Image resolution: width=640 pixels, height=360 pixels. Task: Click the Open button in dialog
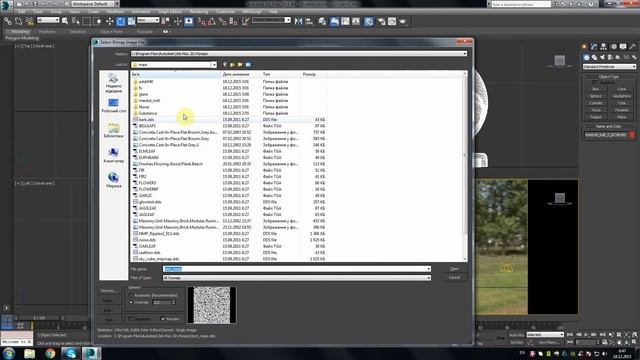(x=454, y=269)
